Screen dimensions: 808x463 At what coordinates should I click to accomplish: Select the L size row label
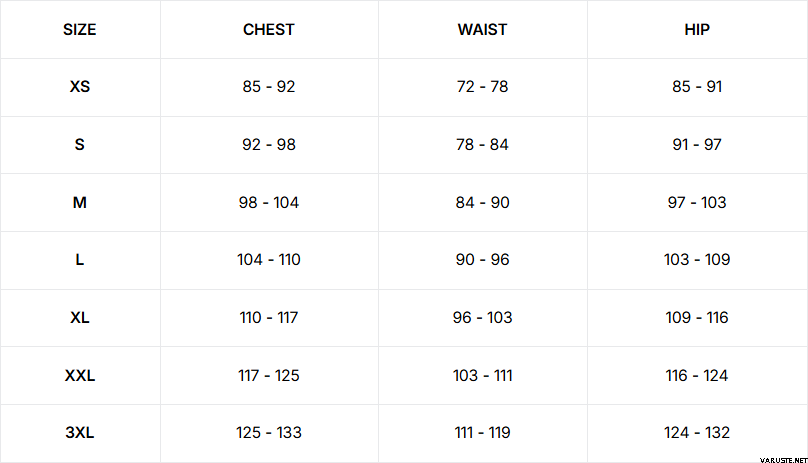(80, 260)
